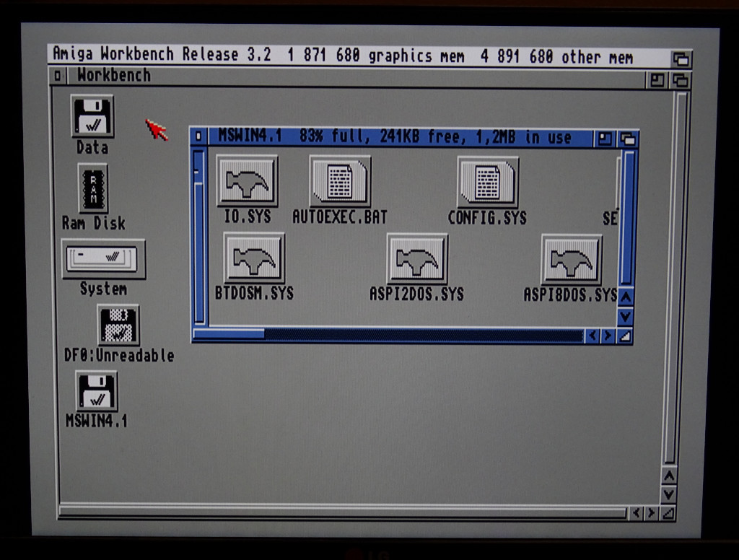Open the System drawer icon
Viewport: 739px width, 560px height.
pyautogui.click(x=102, y=258)
